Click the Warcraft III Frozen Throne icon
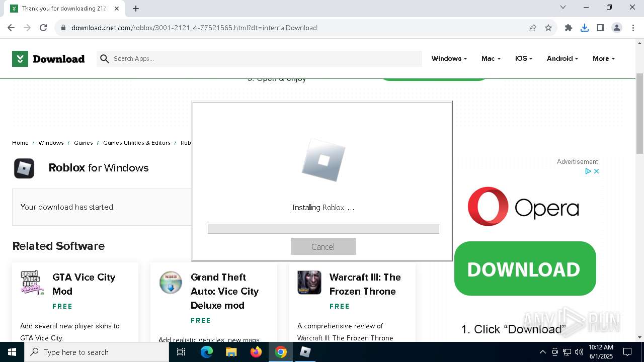Viewport: 644px width, 362px height. (309, 283)
